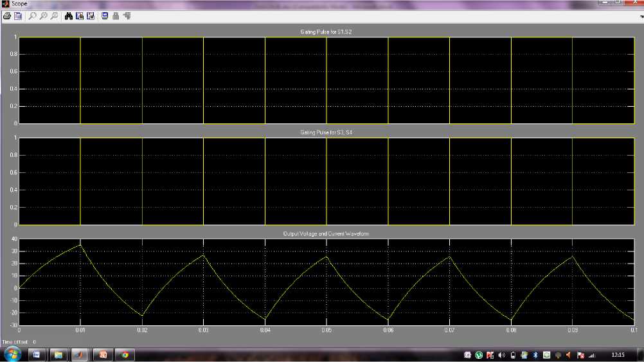Open the Scope Parameters dialog icon
The width and height of the screenshot is (644, 362).
pos(18,15)
